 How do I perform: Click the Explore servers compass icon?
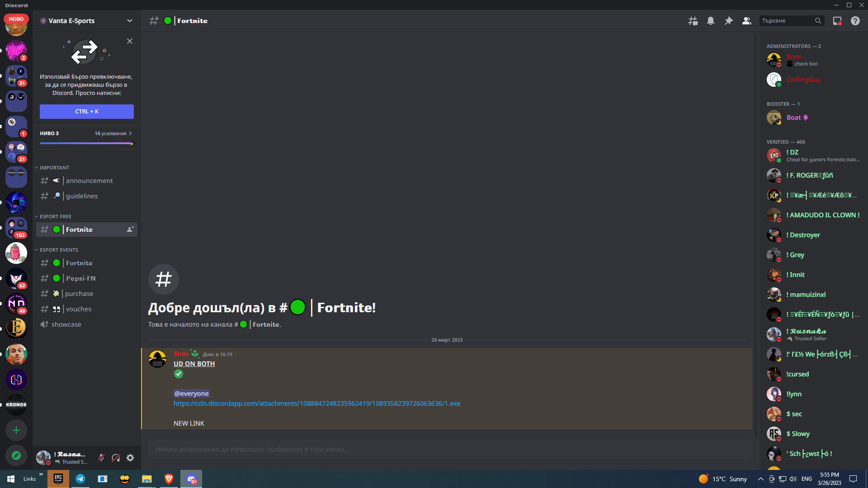tap(16, 455)
